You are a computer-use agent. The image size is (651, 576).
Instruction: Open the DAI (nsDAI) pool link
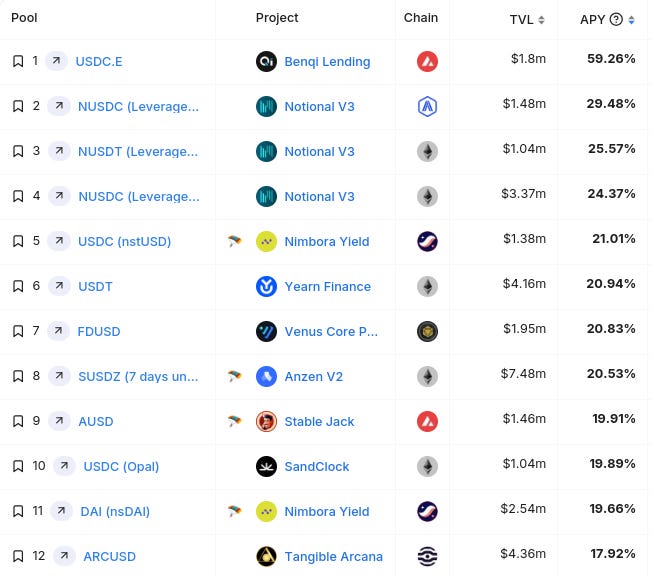pos(115,512)
